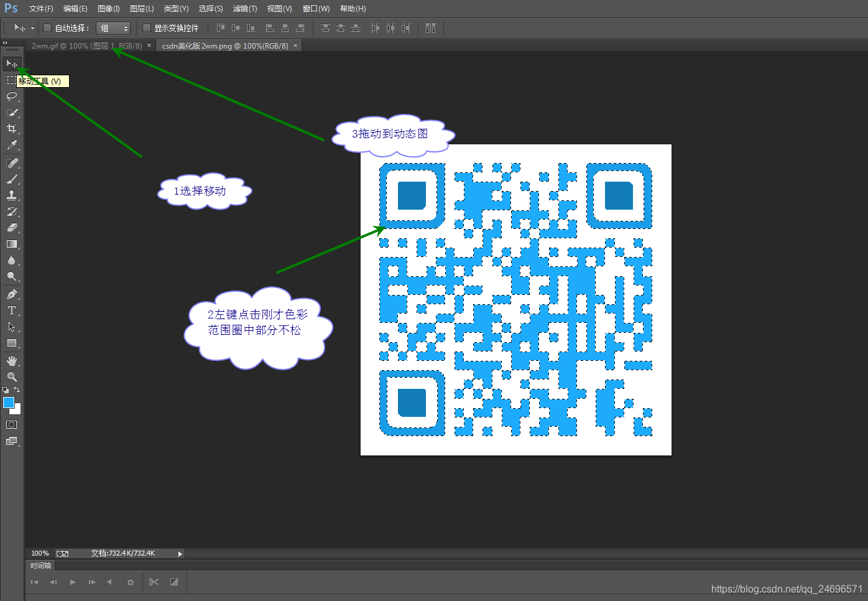Swap foreground and background colors
The height and width of the screenshot is (601, 868).
pos(17,390)
